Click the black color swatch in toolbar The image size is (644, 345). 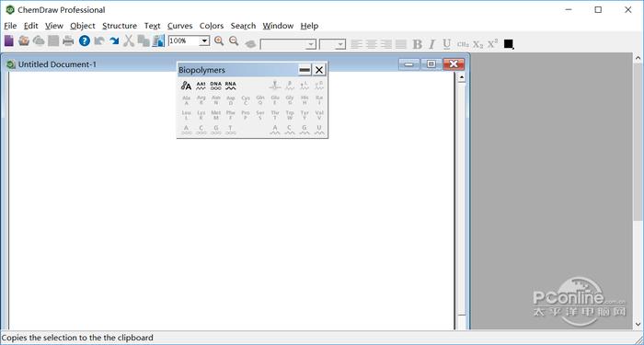(509, 44)
